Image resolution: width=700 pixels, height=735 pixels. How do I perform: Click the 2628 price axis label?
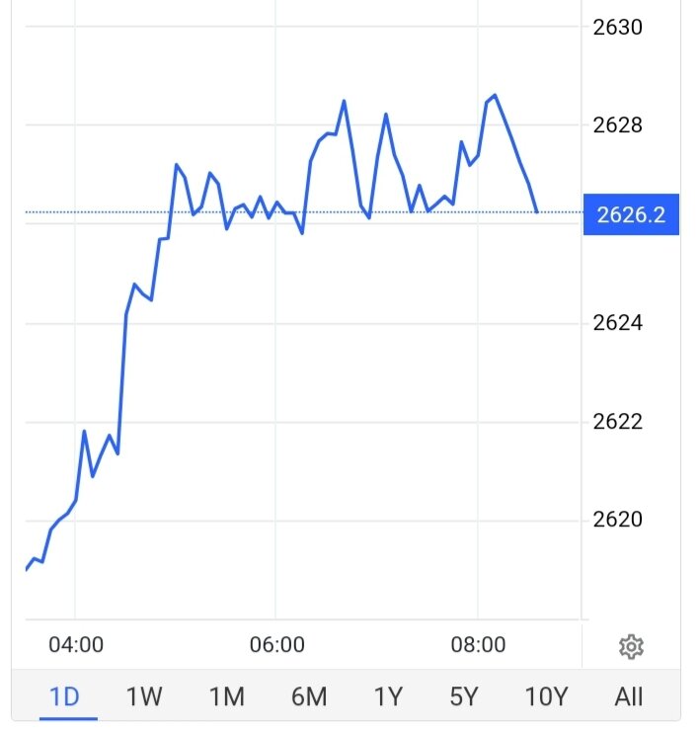(617, 125)
